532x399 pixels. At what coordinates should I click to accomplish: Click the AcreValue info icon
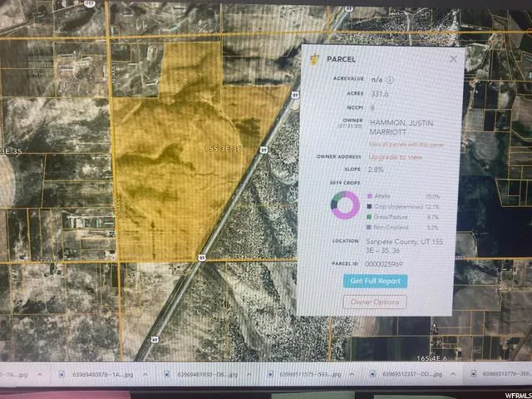tap(391, 80)
